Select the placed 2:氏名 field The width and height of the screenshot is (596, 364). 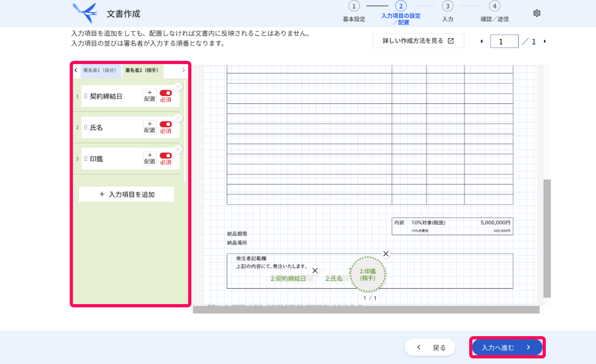click(x=336, y=279)
